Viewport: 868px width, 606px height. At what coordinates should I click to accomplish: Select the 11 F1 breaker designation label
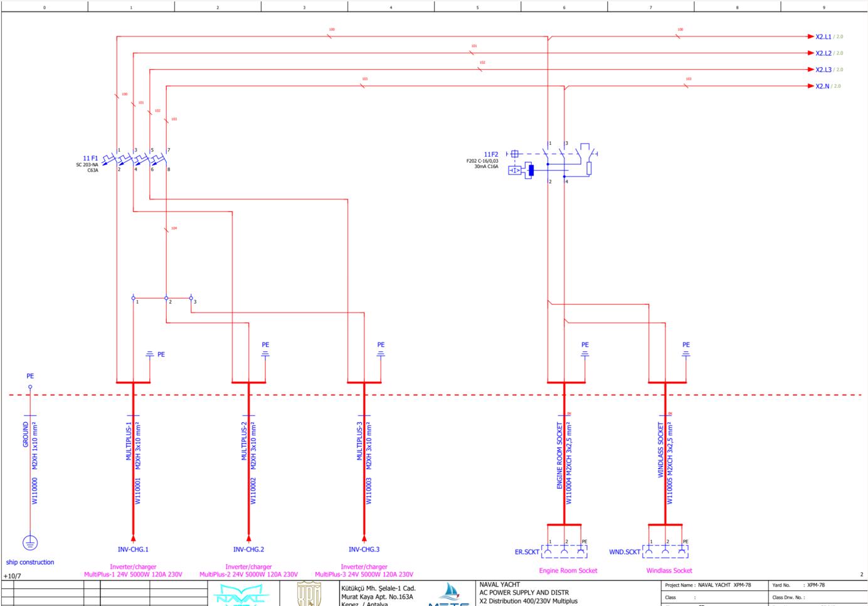[x=90, y=159]
